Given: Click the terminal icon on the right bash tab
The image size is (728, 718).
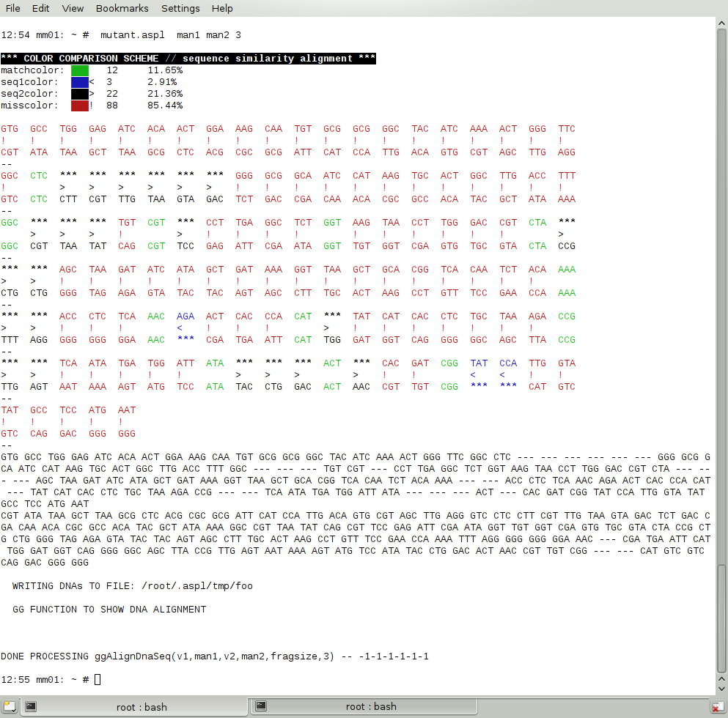Looking at the screenshot, I should click(261, 706).
